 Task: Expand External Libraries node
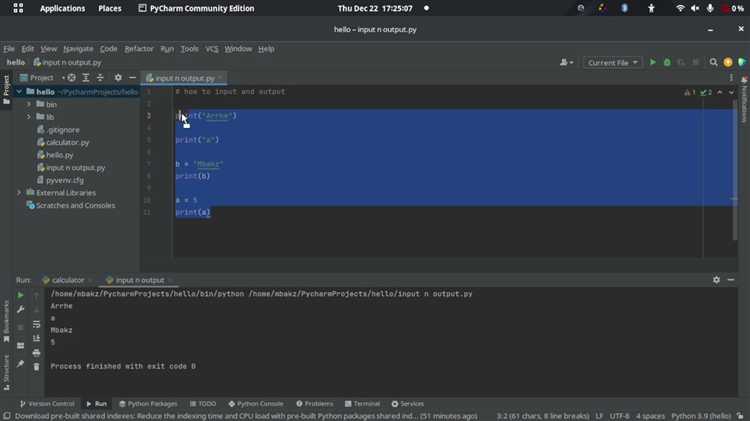[19, 192]
